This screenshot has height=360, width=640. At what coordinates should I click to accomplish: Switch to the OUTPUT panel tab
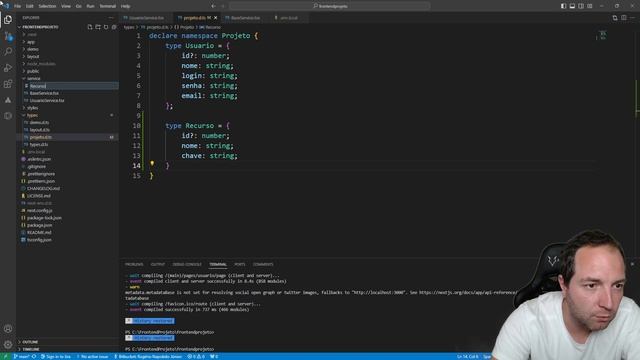click(x=158, y=264)
